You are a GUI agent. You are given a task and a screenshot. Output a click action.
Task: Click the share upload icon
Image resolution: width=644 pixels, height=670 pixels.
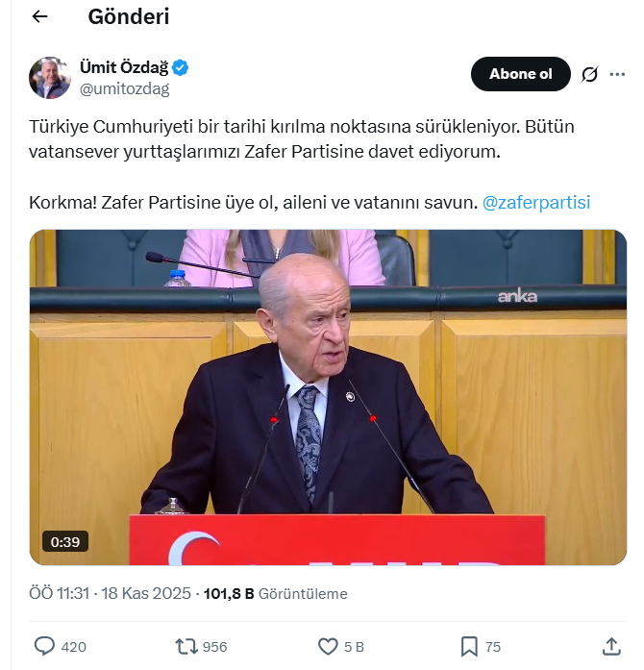point(611,646)
